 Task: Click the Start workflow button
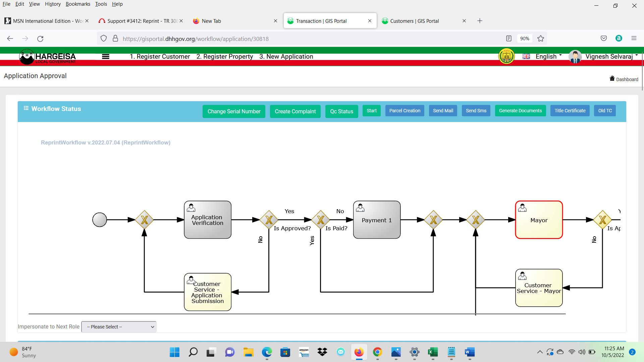tap(372, 111)
